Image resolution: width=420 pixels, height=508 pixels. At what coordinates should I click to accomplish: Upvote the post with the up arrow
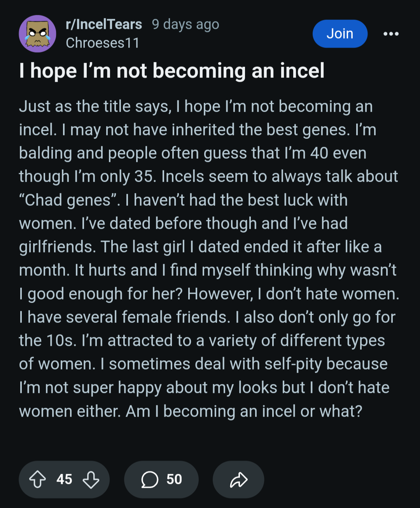[x=37, y=479]
